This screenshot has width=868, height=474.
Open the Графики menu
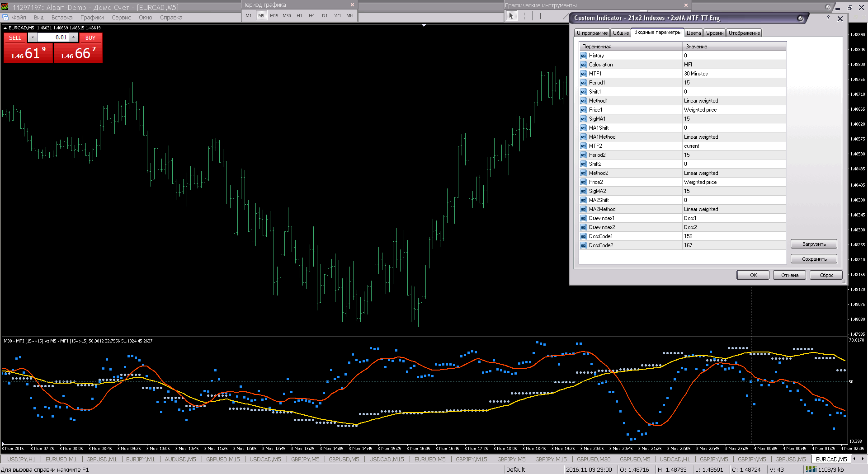tap(92, 18)
